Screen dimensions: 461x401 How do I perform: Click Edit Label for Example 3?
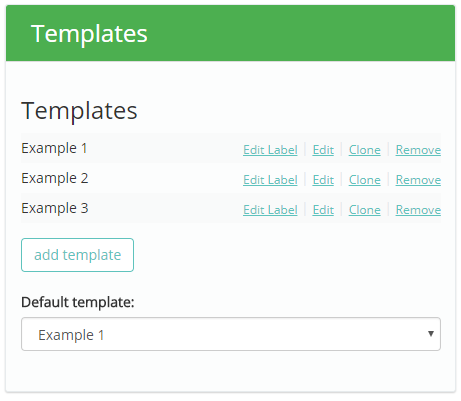[270, 210]
